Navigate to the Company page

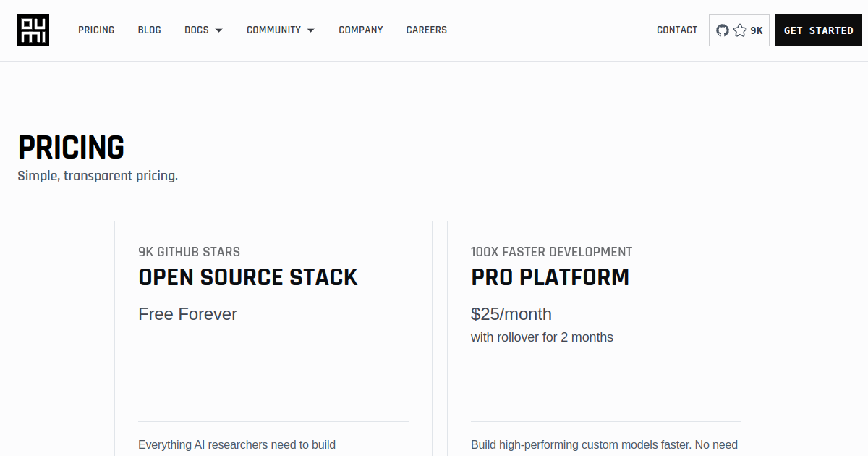coord(361,30)
